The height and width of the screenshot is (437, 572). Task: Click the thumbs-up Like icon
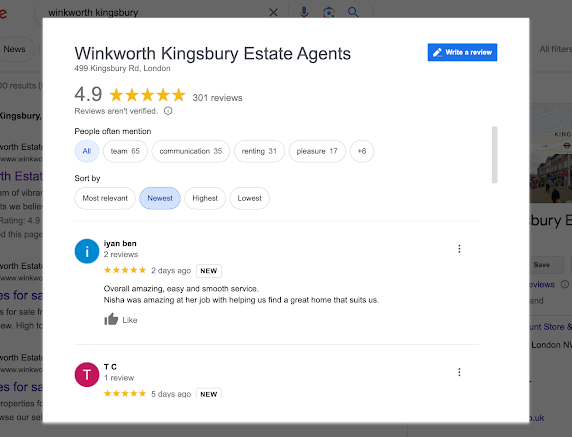[x=111, y=320]
